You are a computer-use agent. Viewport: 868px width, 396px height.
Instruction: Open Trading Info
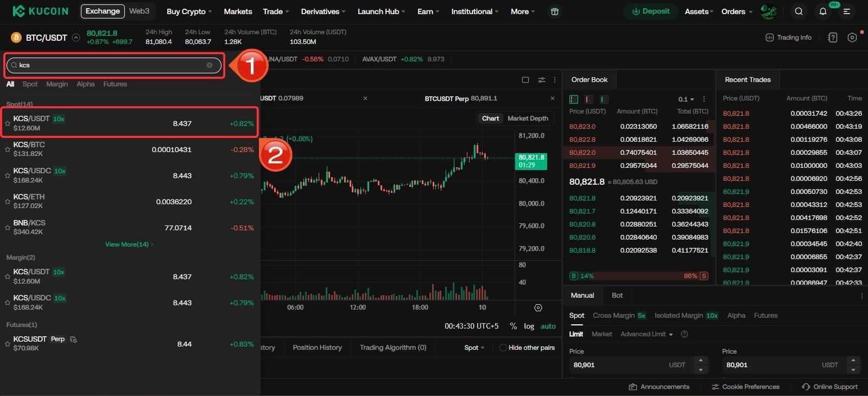(788, 37)
